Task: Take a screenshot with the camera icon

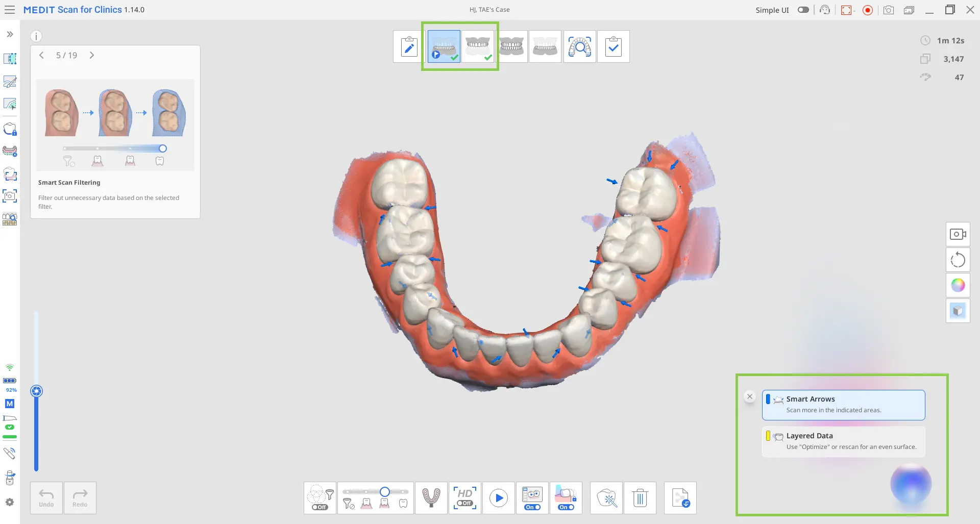Action: [889, 10]
